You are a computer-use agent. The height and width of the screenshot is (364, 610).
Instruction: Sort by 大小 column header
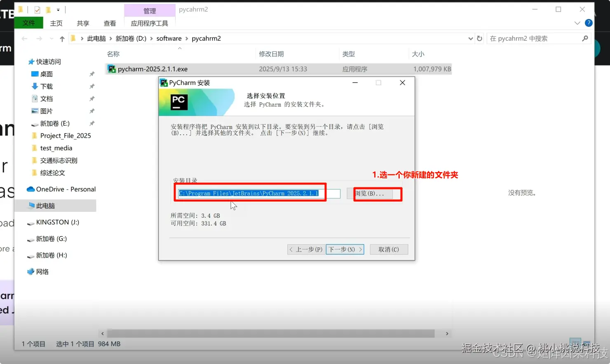point(418,54)
